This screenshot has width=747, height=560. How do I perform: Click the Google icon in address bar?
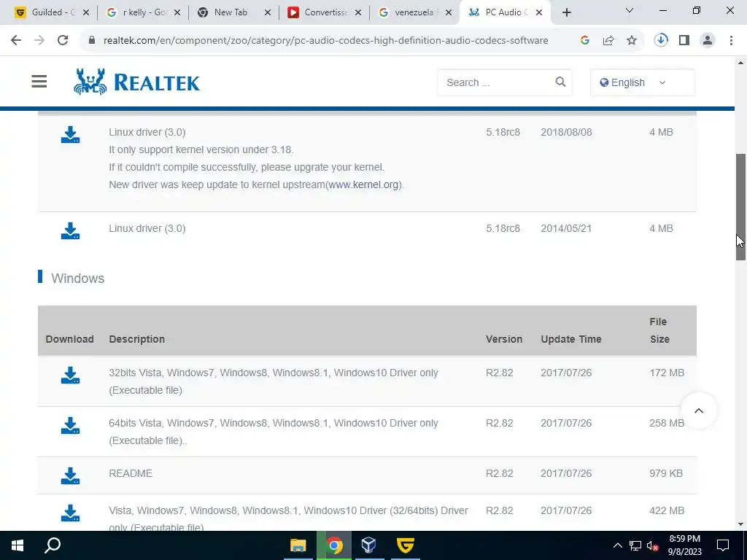(x=585, y=41)
